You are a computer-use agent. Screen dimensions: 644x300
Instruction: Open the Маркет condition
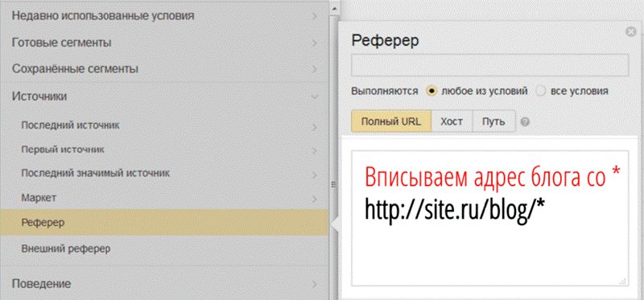[164, 198]
